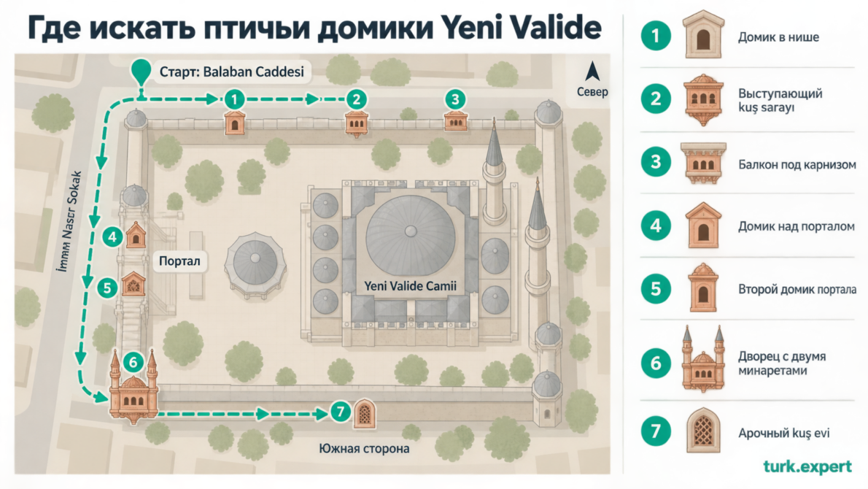
Task: Click legend number 7 circle
Action: [656, 431]
